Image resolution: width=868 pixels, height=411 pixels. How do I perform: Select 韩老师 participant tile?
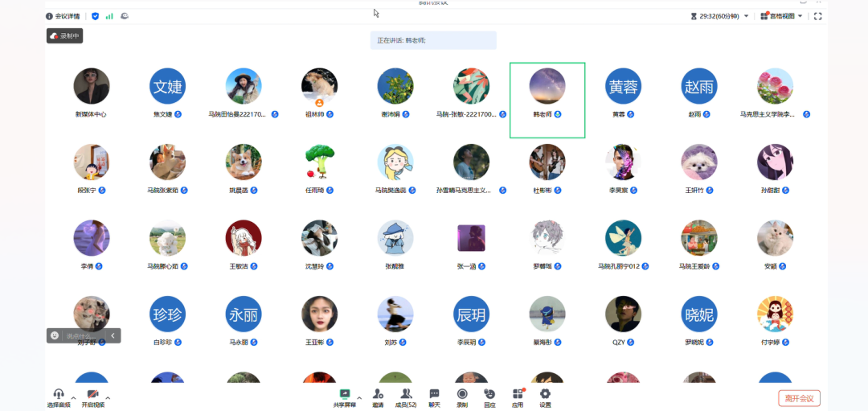(547, 100)
